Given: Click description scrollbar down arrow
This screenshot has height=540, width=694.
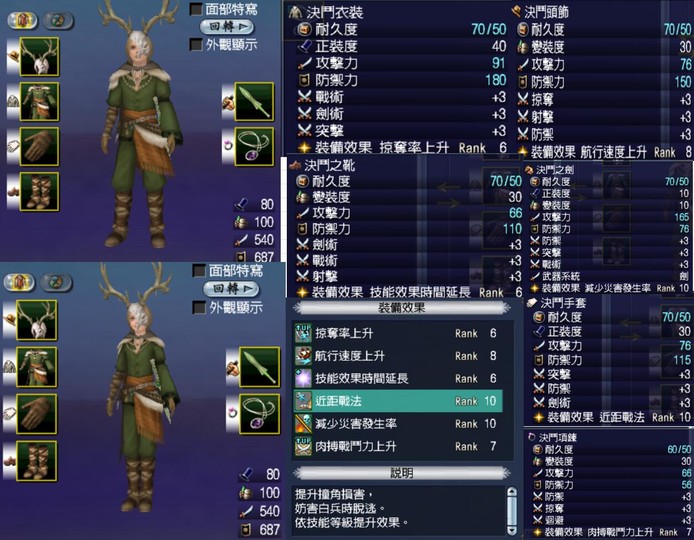Looking at the screenshot, I should 511,530.
